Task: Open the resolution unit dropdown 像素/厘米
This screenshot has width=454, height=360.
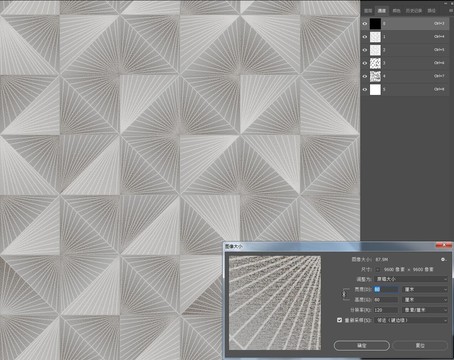Action: (425, 310)
